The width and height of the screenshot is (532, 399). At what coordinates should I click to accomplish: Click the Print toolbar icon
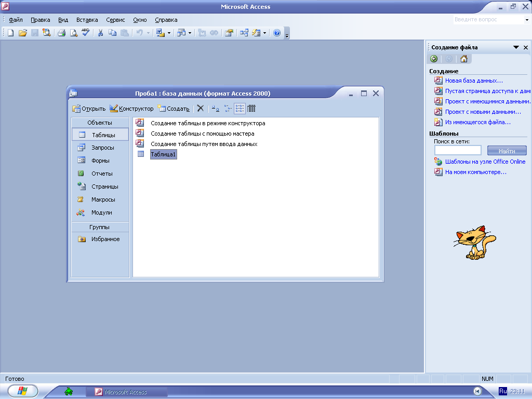tap(61, 33)
